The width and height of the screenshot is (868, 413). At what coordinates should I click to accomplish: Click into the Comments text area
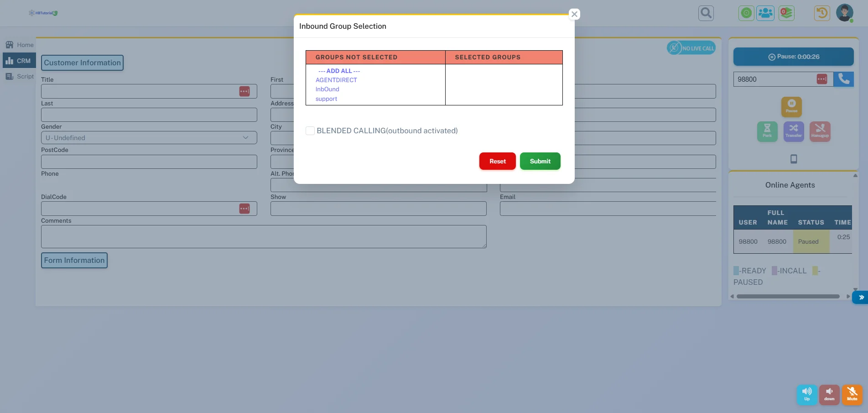click(264, 236)
